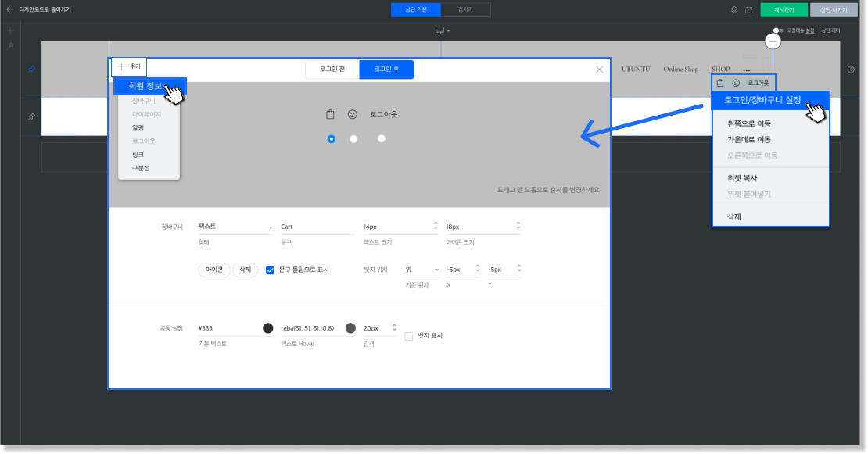The height and width of the screenshot is (454, 868).
Task: Select the 상단 기본 tab
Action: 416,10
